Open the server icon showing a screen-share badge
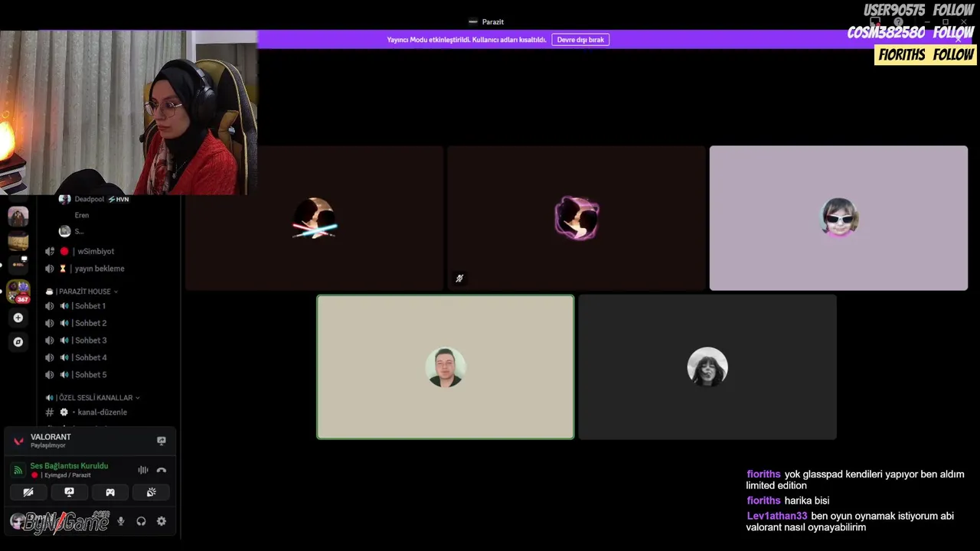Screen dimensions: 980x551 coord(18,265)
